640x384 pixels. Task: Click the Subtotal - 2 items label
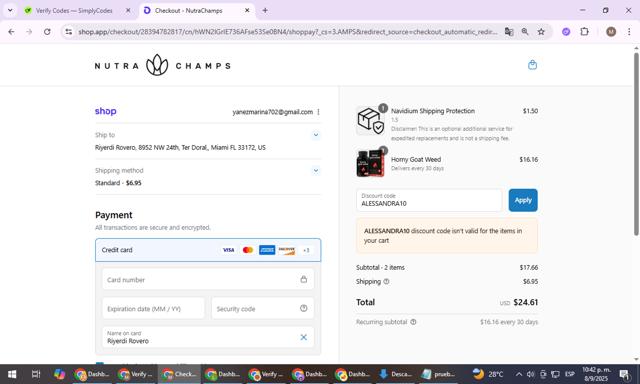pos(380,267)
